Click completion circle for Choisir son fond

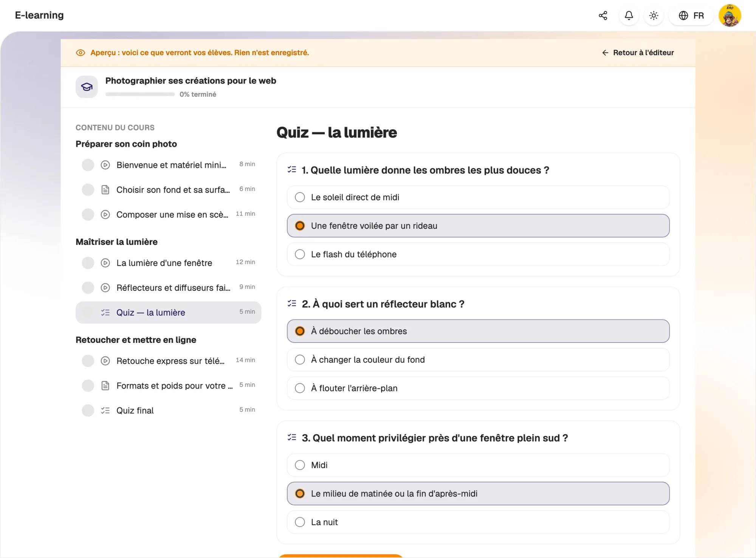(x=88, y=190)
